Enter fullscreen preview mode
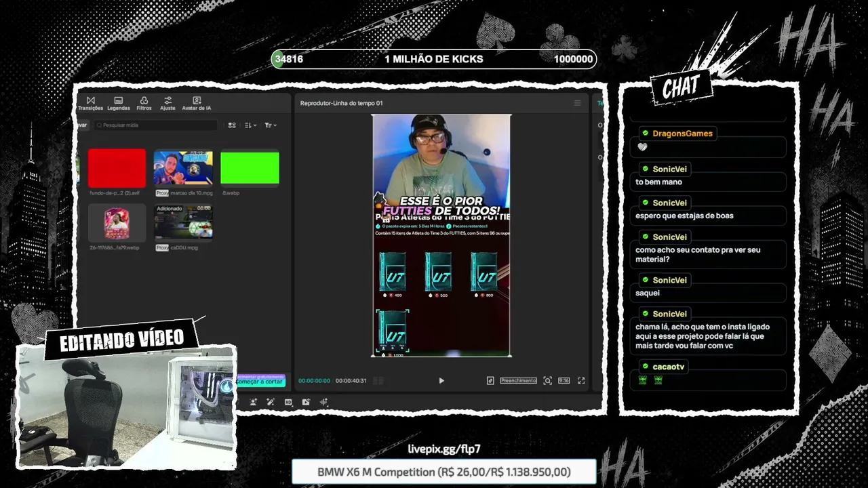Viewport: 868px width, 488px height. [x=581, y=381]
